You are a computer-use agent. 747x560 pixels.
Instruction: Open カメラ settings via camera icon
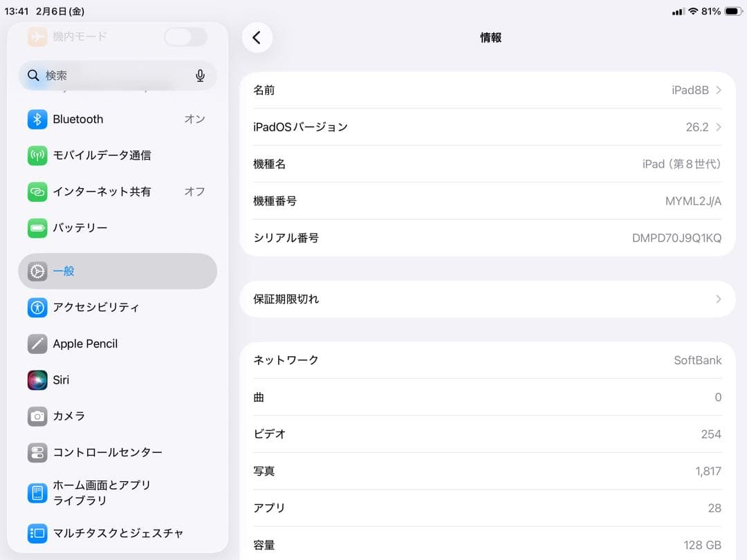click(37, 416)
